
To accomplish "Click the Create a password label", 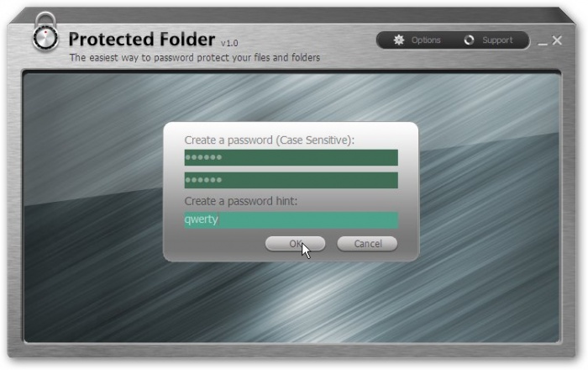I will coord(270,140).
